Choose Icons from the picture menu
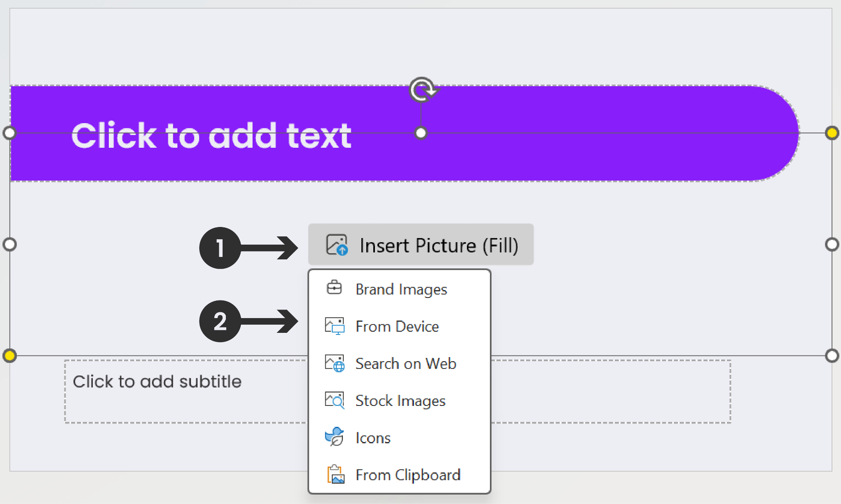 (x=400, y=438)
